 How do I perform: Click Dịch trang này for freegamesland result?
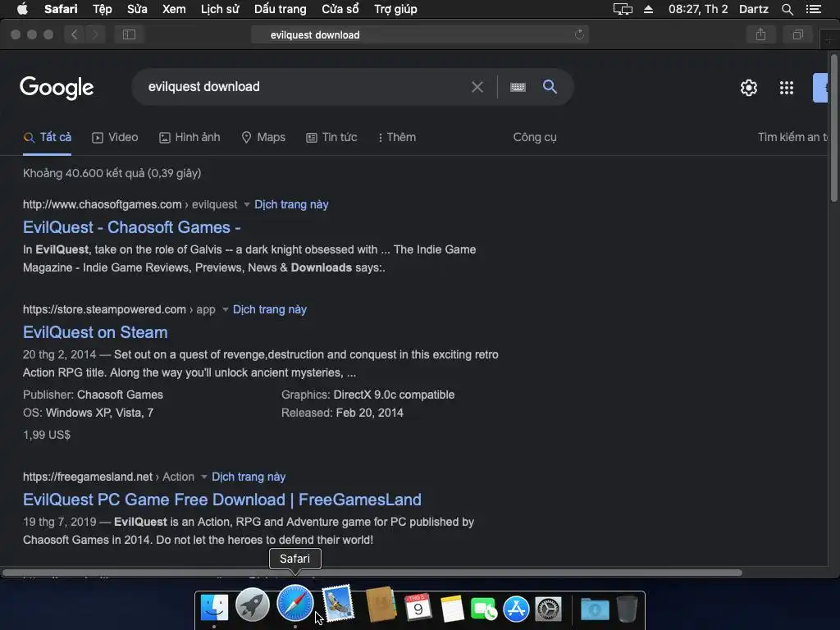click(248, 477)
